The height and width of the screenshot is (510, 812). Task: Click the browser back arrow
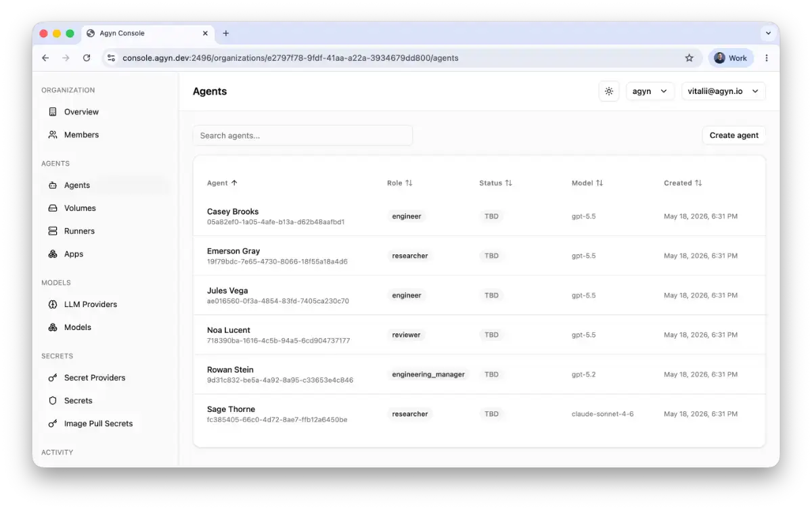45,58
